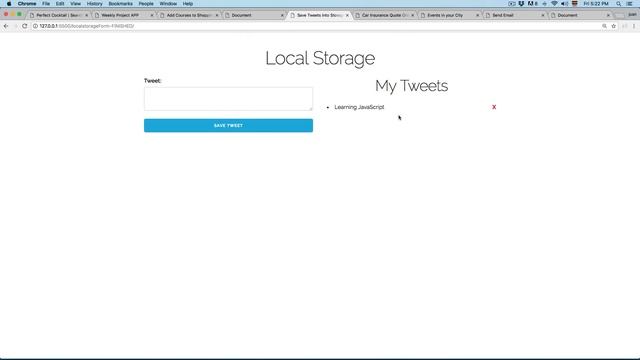Click the Tweet field label

[153, 81]
